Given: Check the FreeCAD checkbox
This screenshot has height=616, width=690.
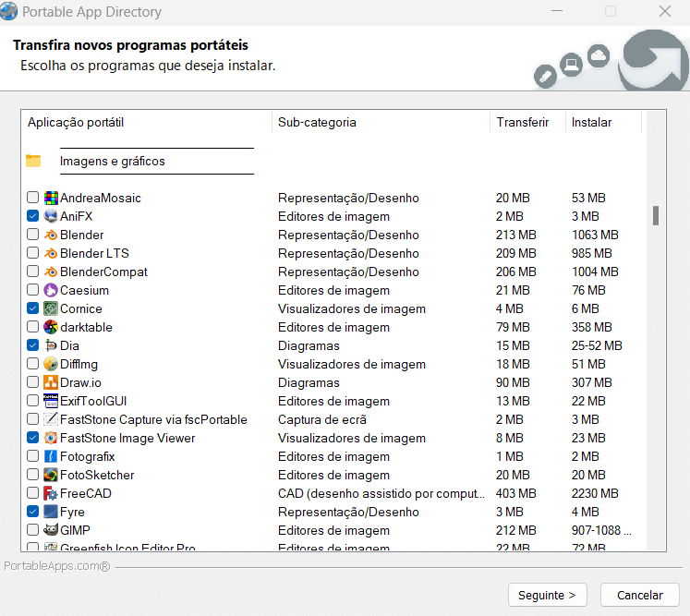Looking at the screenshot, I should [x=32, y=493].
